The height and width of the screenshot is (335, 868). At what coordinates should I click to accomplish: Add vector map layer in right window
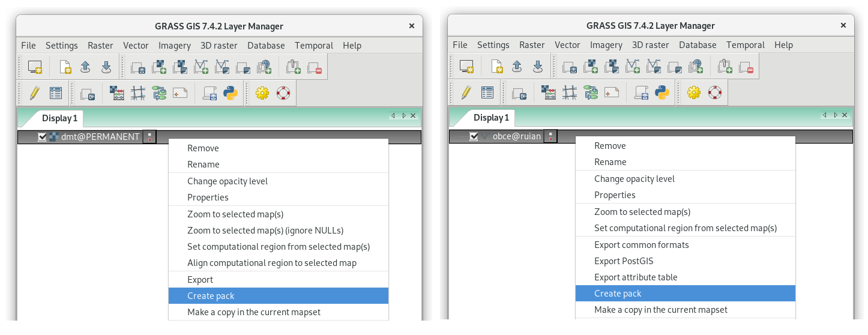pos(632,67)
